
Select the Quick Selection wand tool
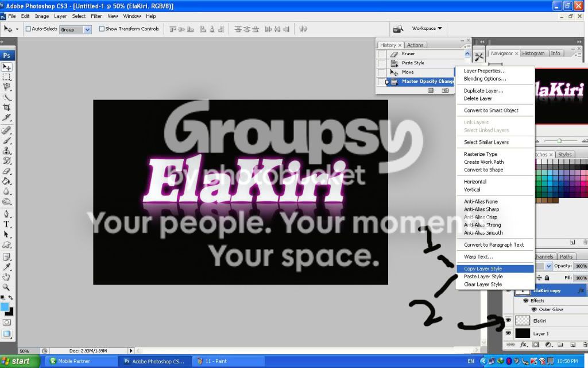point(7,97)
